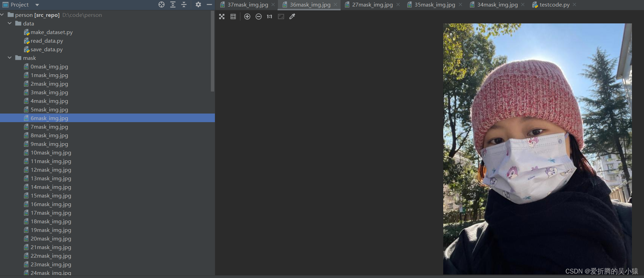Select 8mask_img.jpg in tree
The image size is (644, 278).
point(49,135)
